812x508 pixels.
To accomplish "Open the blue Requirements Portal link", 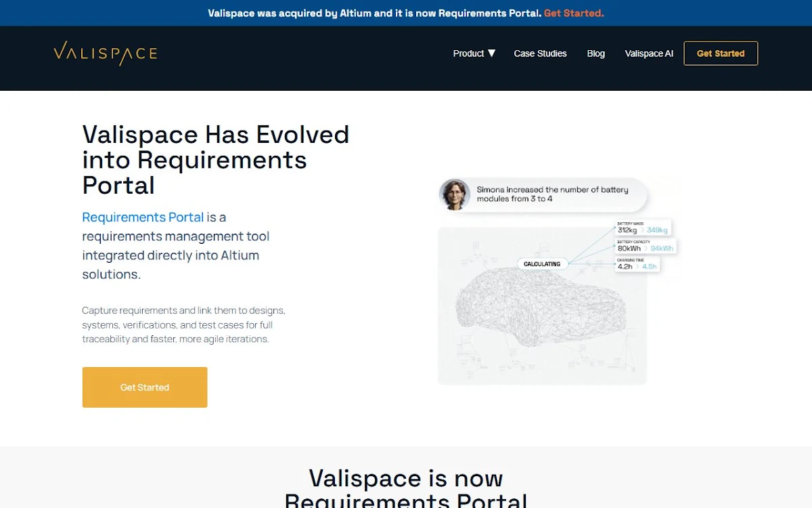I will click(143, 217).
